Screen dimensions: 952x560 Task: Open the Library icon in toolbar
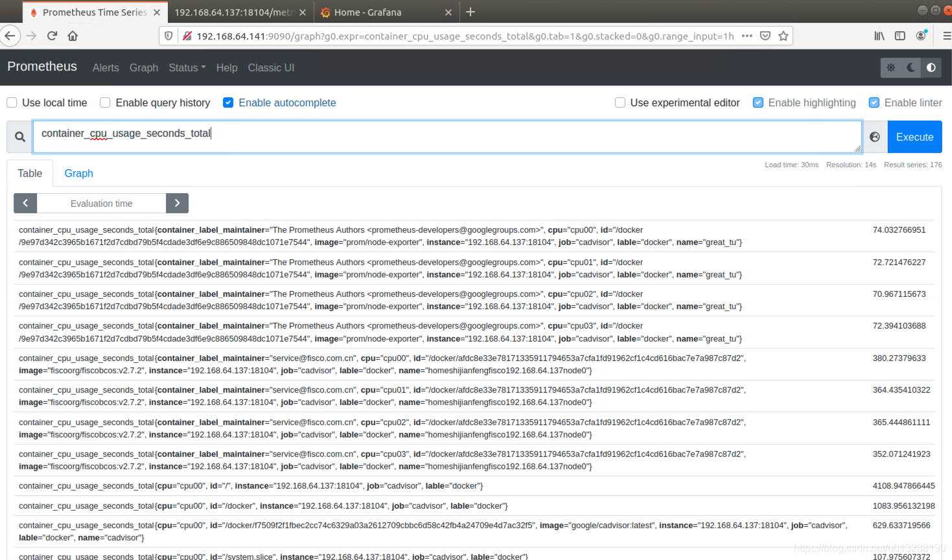879,36
